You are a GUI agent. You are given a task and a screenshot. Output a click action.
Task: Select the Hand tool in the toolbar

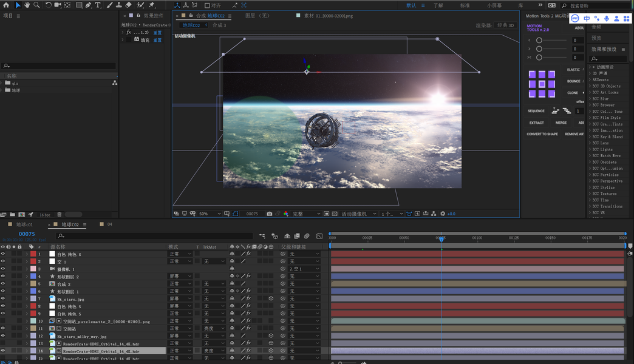[x=27, y=5]
